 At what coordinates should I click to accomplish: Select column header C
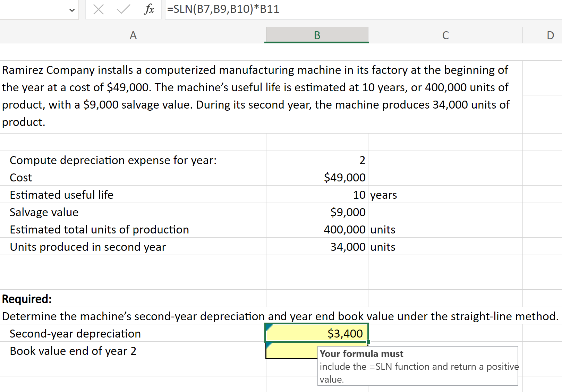pos(445,35)
